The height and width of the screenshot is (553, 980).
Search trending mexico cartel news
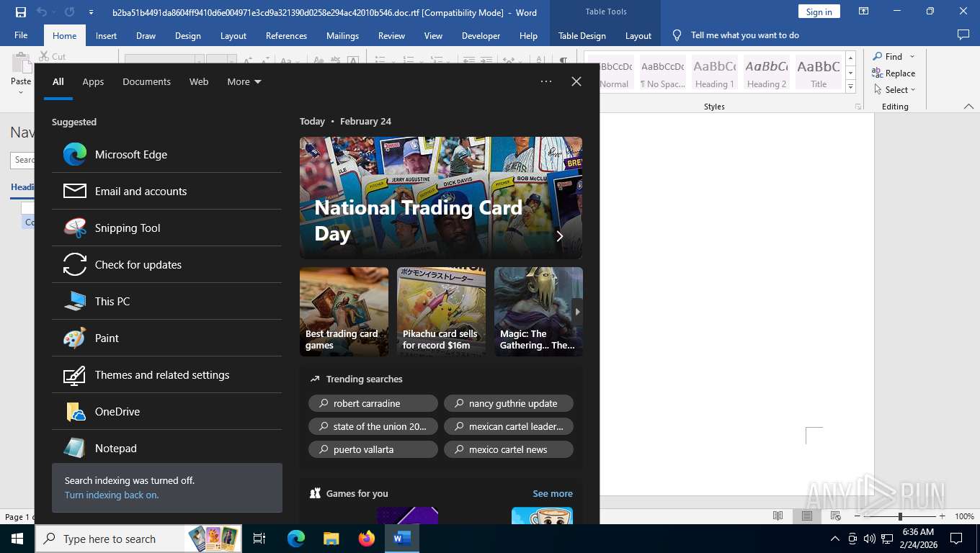point(509,449)
